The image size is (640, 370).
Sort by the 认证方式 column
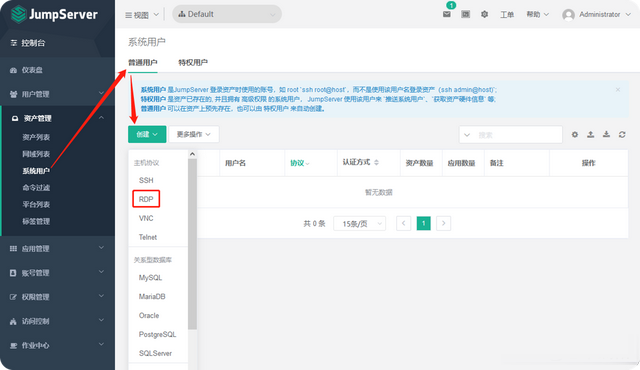click(360, 162)
